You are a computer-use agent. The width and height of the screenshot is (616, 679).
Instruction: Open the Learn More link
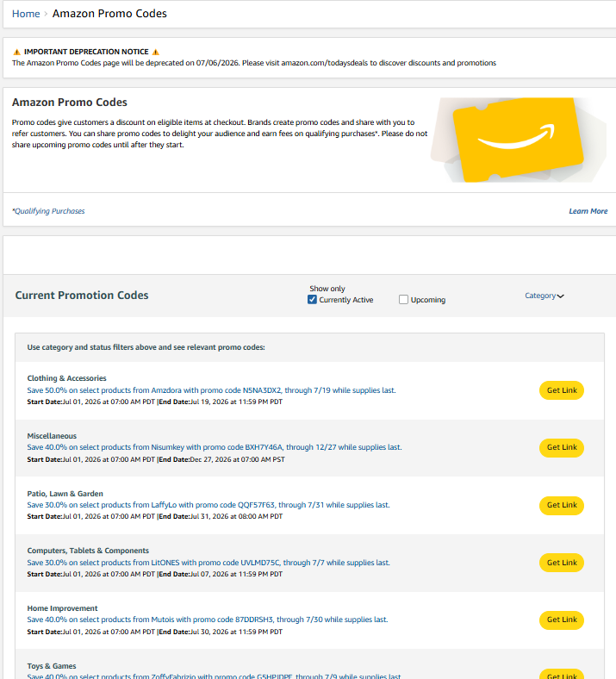[x=588, y=211]
